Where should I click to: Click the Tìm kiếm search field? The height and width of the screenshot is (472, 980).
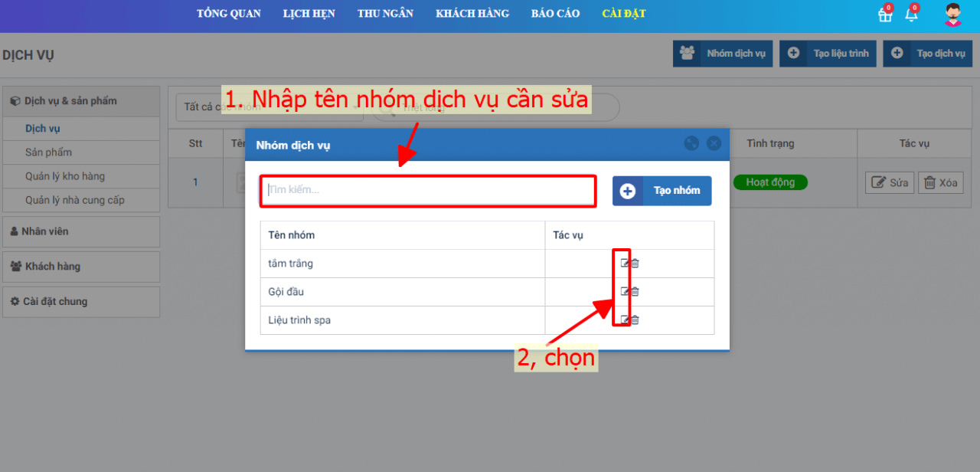427,191
